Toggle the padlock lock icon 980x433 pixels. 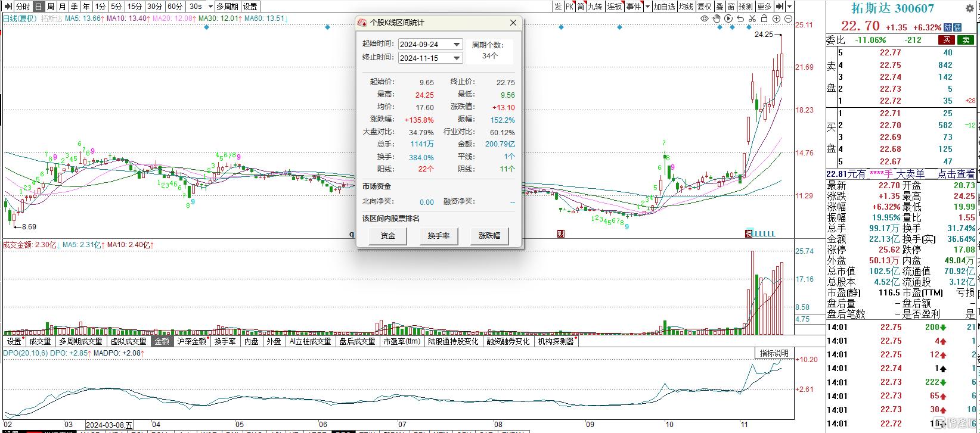pos(764,18)
